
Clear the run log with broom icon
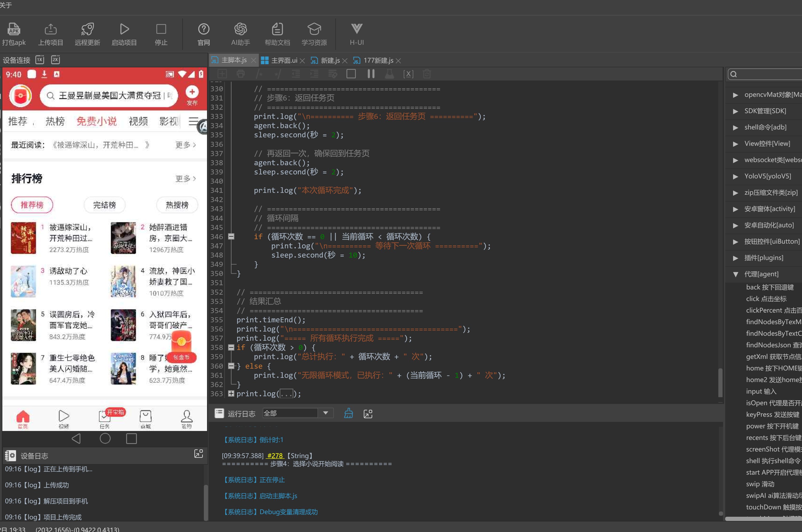click(x=349, y=413)
